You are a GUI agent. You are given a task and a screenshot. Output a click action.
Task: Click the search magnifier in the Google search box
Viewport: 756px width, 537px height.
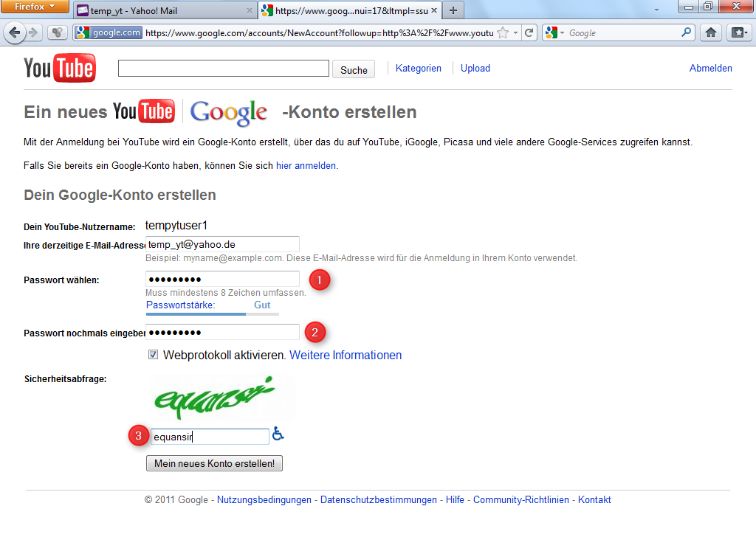pos(686,32)
